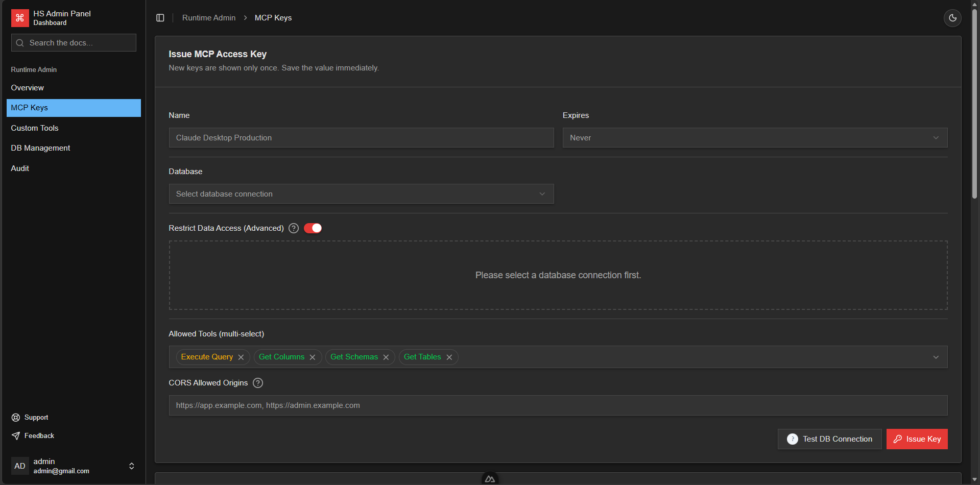Click the Get Tables tag label
The height and width of the screenshot is (485, 980).
point(422,357)
